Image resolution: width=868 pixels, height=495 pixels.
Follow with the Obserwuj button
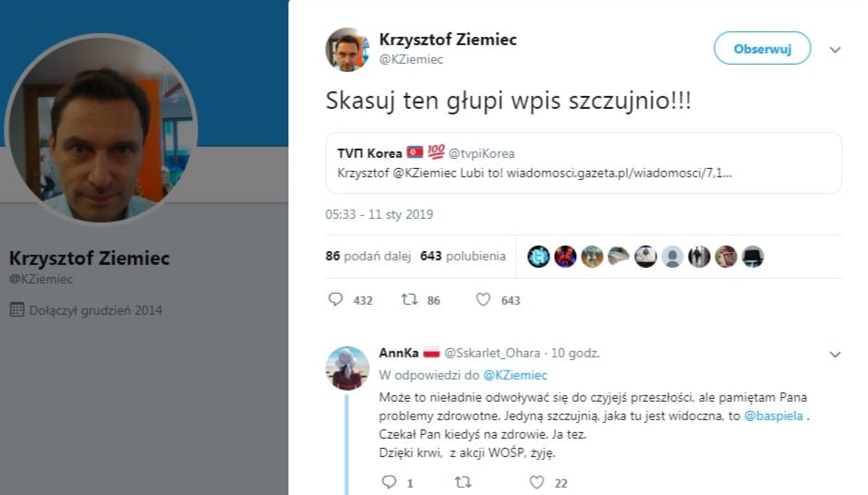pyautogui.click(x=762, y=49)
